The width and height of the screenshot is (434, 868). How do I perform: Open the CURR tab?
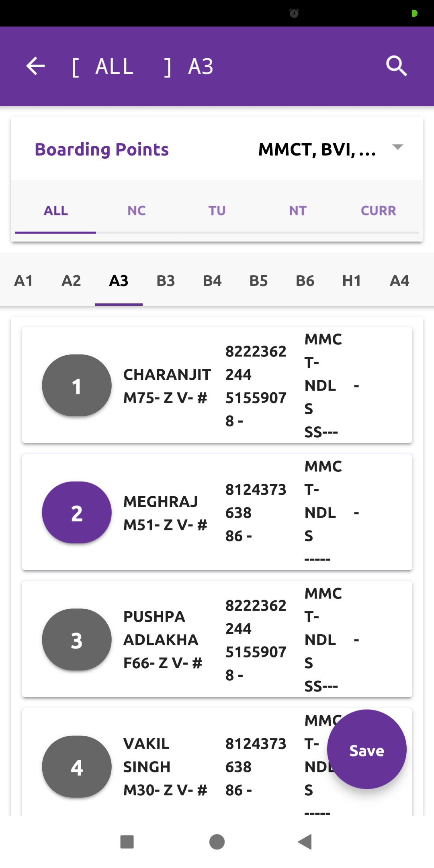pos(378,211)
